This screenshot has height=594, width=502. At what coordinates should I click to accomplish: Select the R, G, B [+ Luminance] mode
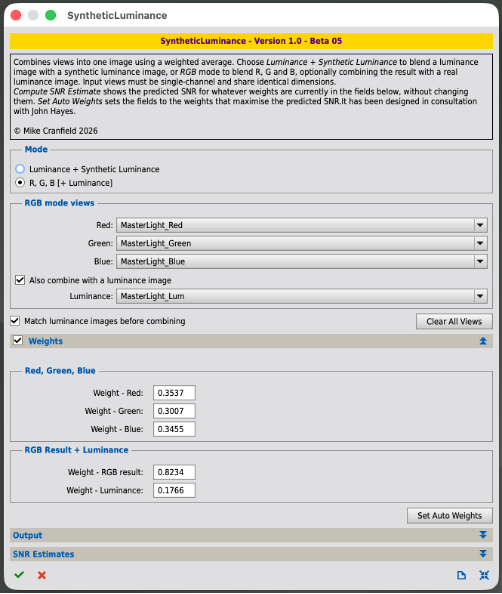coord(20,183)
